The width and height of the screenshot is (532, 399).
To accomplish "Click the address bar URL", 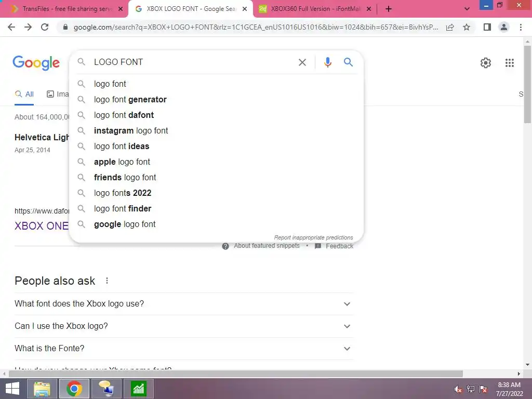I will click(x=256, y=27).
